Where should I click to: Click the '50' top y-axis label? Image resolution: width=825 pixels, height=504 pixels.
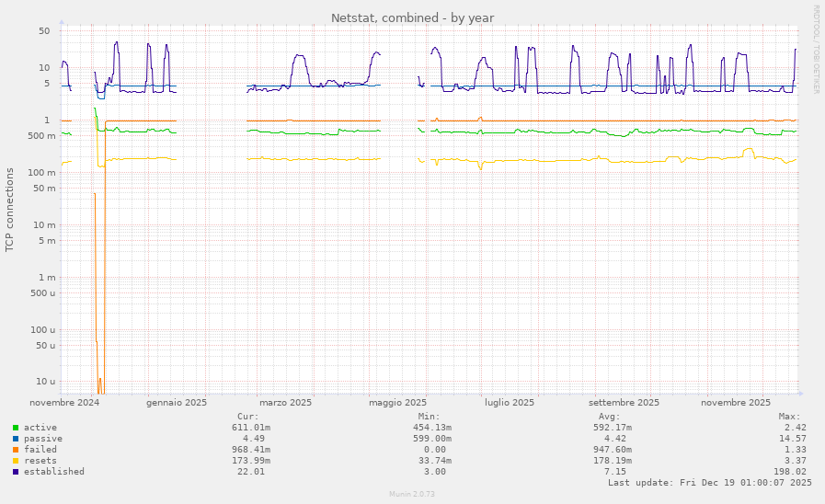(x=45, y=31)
